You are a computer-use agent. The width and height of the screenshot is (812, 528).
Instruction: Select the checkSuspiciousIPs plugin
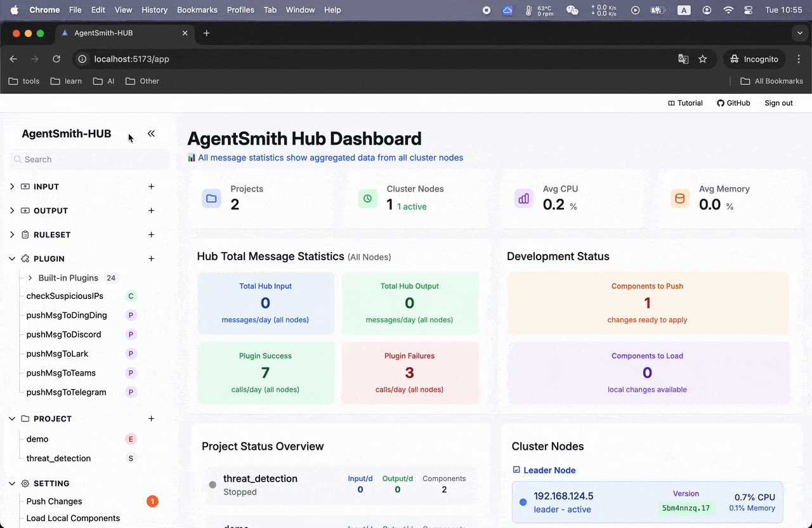pyautogui.click(x=65, y=296)
